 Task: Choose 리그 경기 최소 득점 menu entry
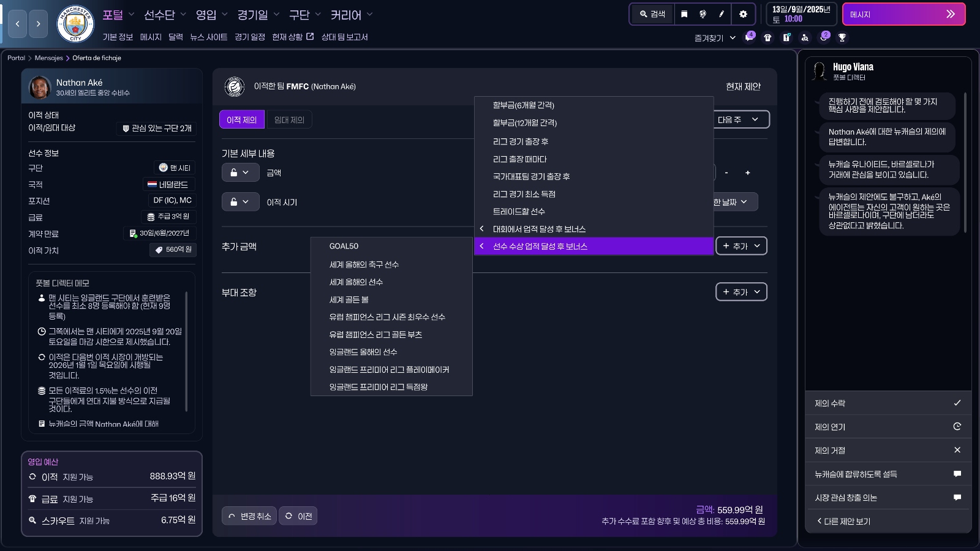coord(524,194)
